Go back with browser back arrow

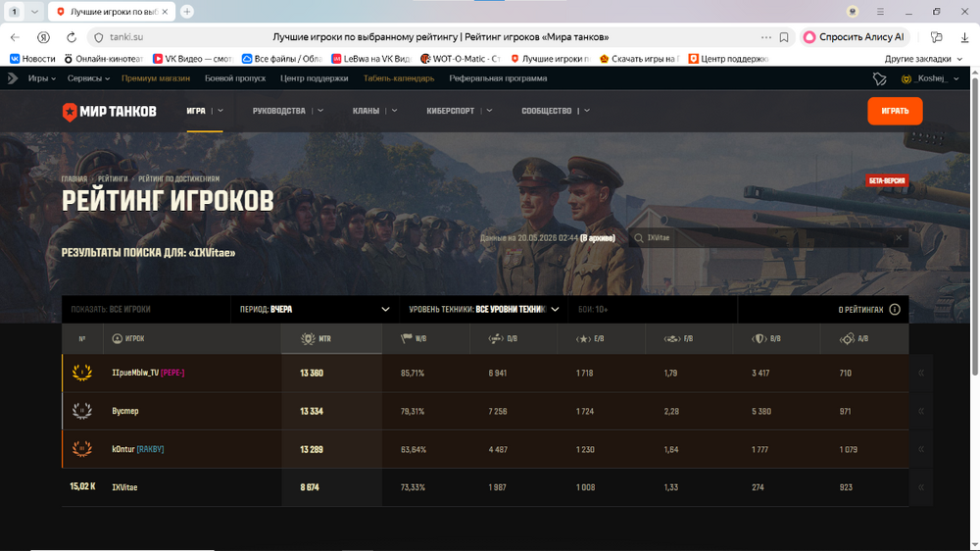[x=15, y=37]
